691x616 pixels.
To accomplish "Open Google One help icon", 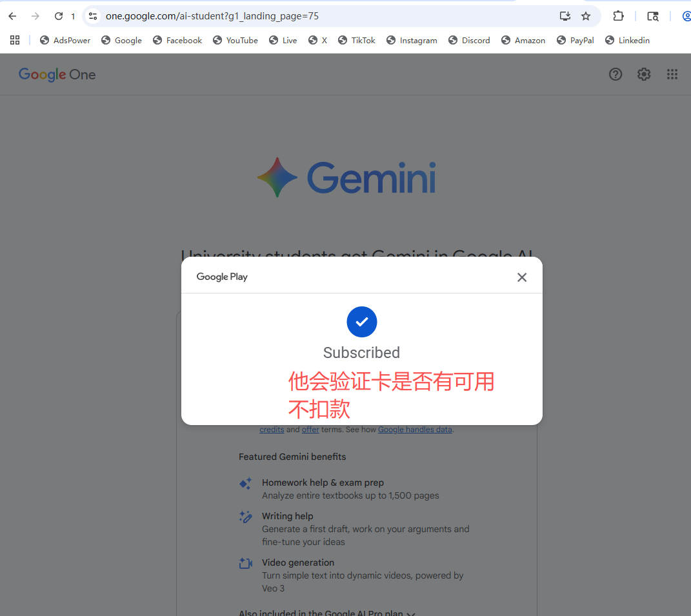I will 616,74.
